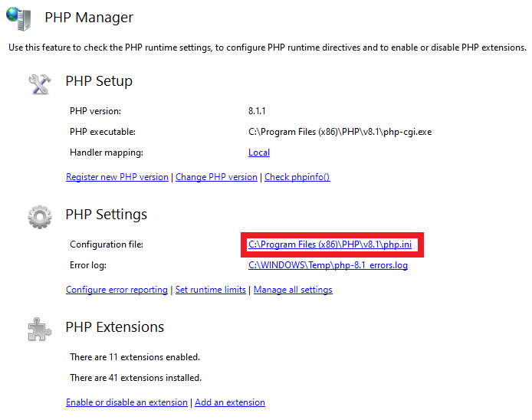
Task: Click the php-cgi.exe executable path text
Action: tap(340, 132)
